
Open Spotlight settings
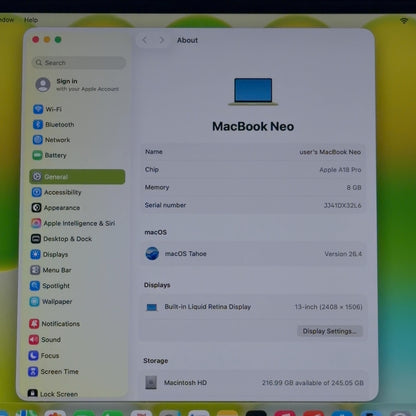[x=50, y=286]
